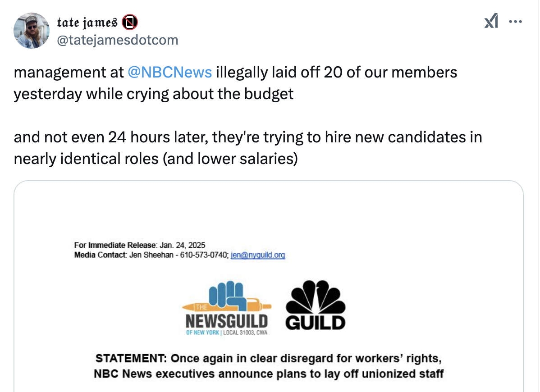Click the phone number 610-573-0740
This screenshot has width=540, height=392.
(x=204, y=255)
